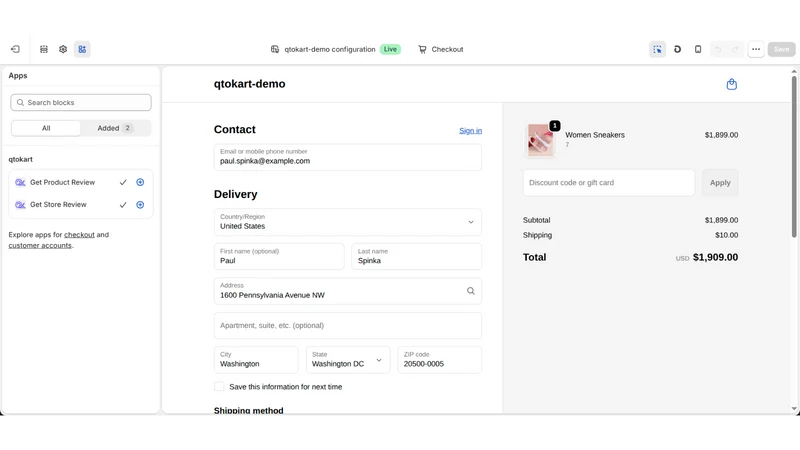Add the Get Store Review block
Screen dimensions: 800x450
[x=140, y=205]
